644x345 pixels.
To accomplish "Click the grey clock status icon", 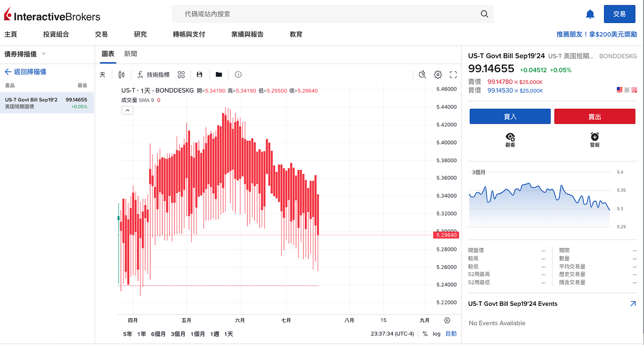I will pyautogui.click(x=627, y=90).
